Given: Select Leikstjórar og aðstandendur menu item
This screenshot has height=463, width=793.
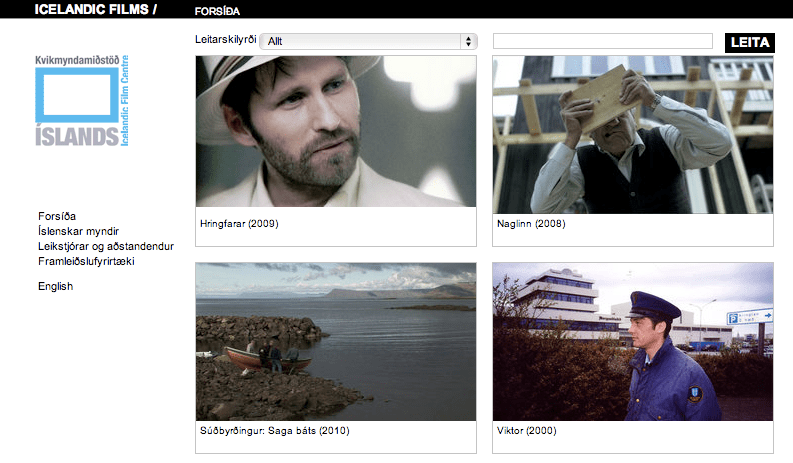Looking at the screenshot, I should coord(106,246).
